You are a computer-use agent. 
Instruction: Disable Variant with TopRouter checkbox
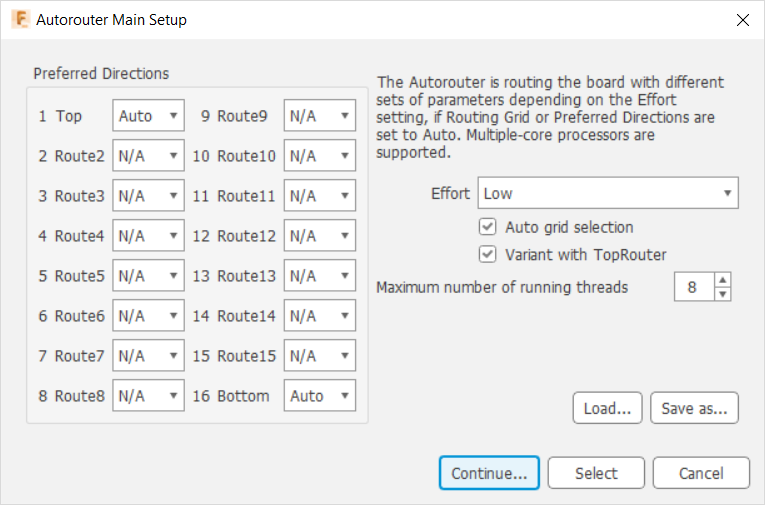(x=488, y=254)
